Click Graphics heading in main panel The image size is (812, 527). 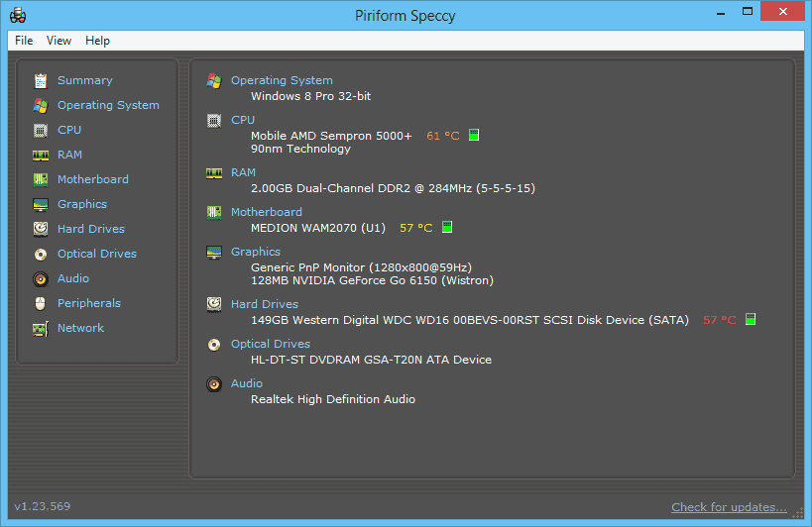tap(256, 252)
